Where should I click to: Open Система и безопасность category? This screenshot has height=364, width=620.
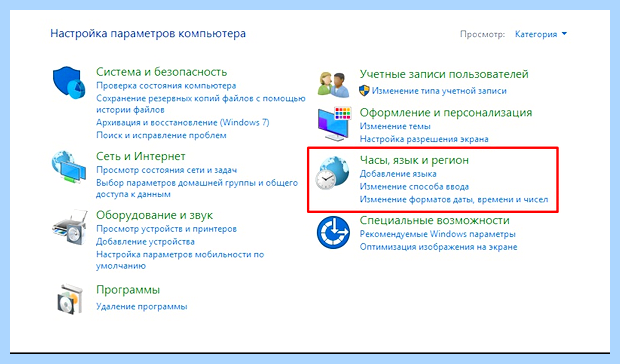tap(161, 72)
